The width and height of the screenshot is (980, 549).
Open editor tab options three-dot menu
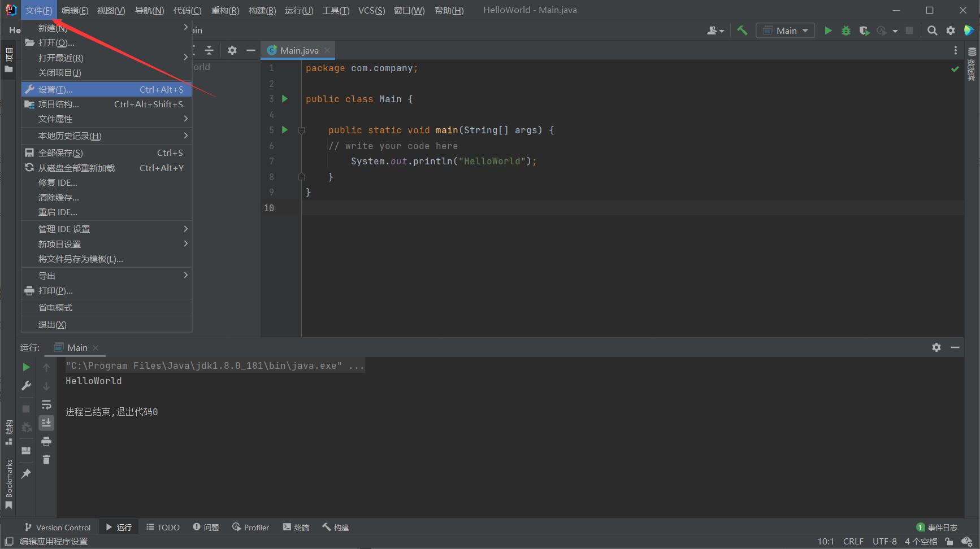956,50
